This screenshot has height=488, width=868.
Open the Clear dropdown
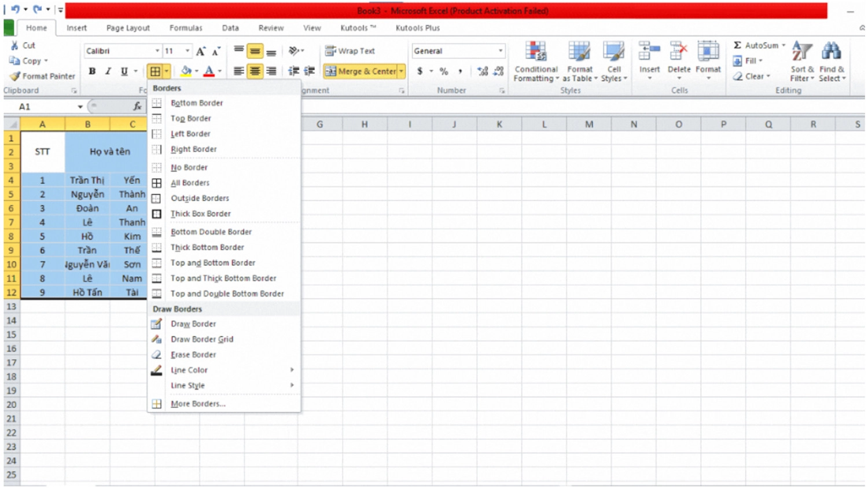click(752, 76)
